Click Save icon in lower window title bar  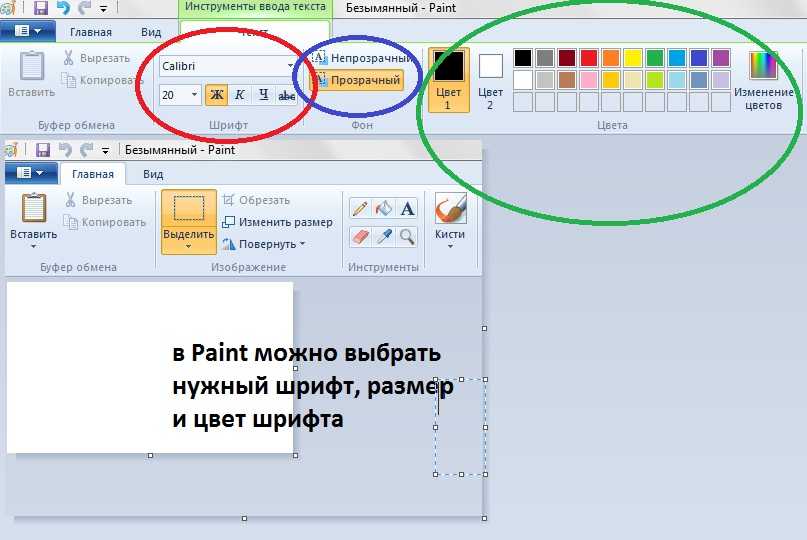(x=43, y=150)
